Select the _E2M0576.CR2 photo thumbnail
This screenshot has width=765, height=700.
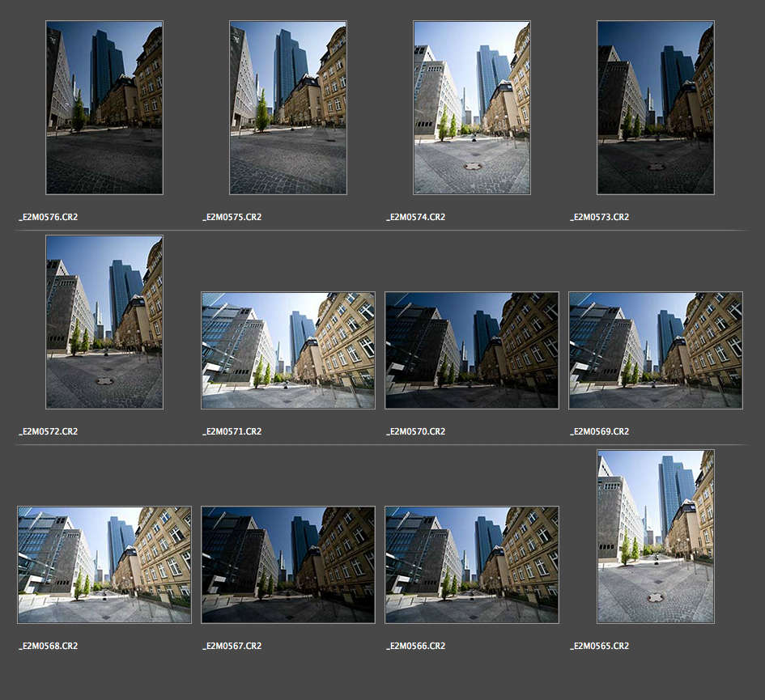point(104,108)
